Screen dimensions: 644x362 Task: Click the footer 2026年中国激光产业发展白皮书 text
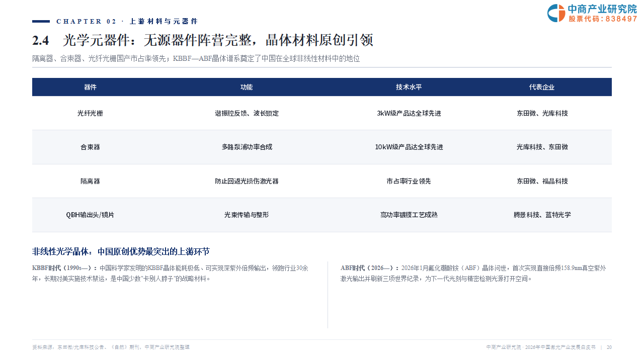(560, 347)
